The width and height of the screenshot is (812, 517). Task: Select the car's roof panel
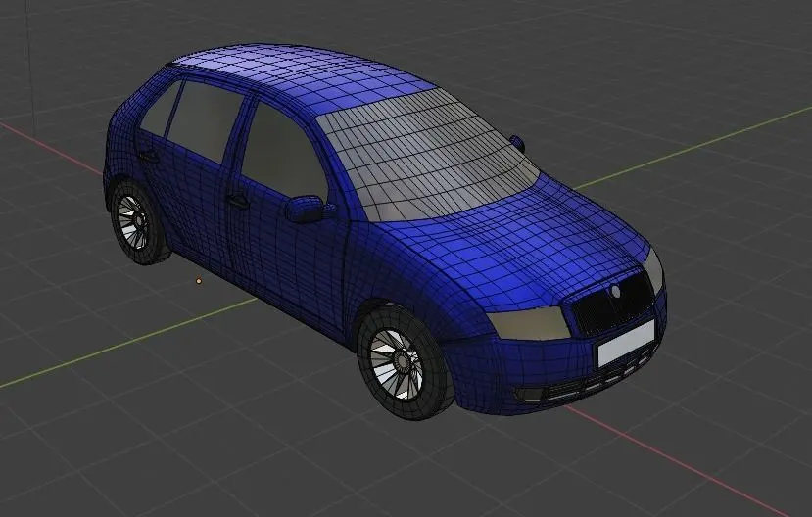(306, 77)
